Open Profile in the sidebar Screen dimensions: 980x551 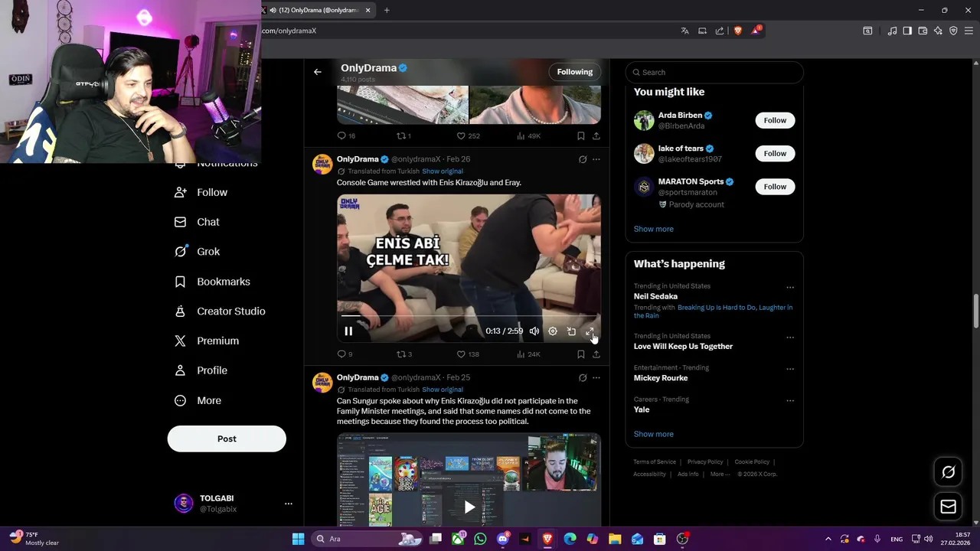tap(201, 370)
